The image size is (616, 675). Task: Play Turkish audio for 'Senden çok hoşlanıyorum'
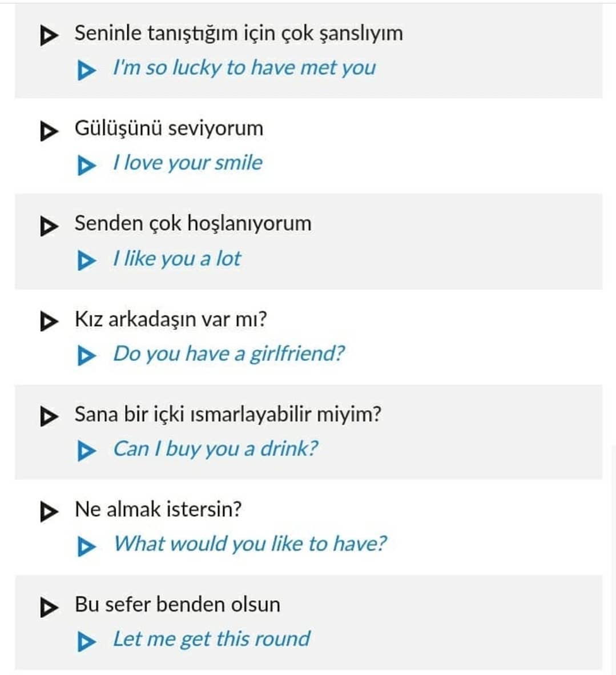coord(49,226)
